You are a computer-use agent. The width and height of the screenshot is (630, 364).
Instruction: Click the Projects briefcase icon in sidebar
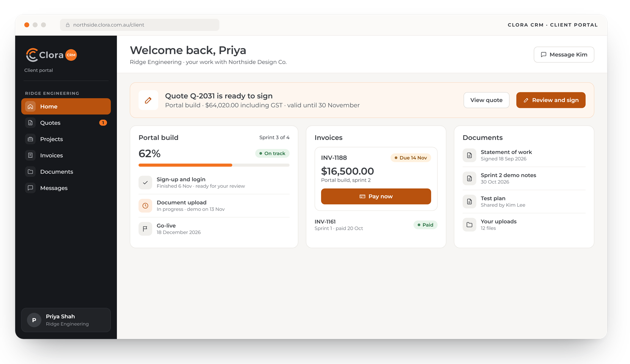click(x=30, y=139)
